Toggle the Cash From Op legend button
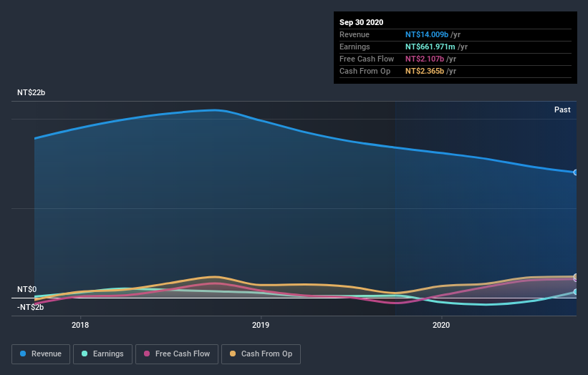 [261, 354]
